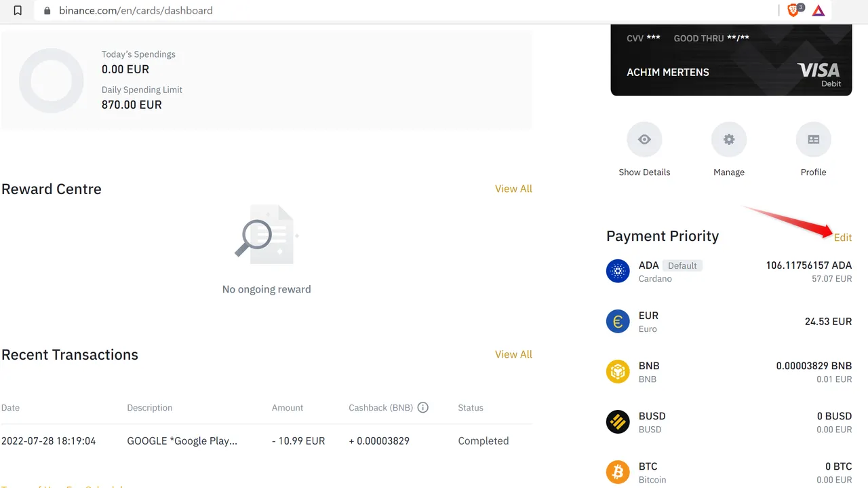Click the daily spending donut chart

pyautogui.click(x=52, y=80)
